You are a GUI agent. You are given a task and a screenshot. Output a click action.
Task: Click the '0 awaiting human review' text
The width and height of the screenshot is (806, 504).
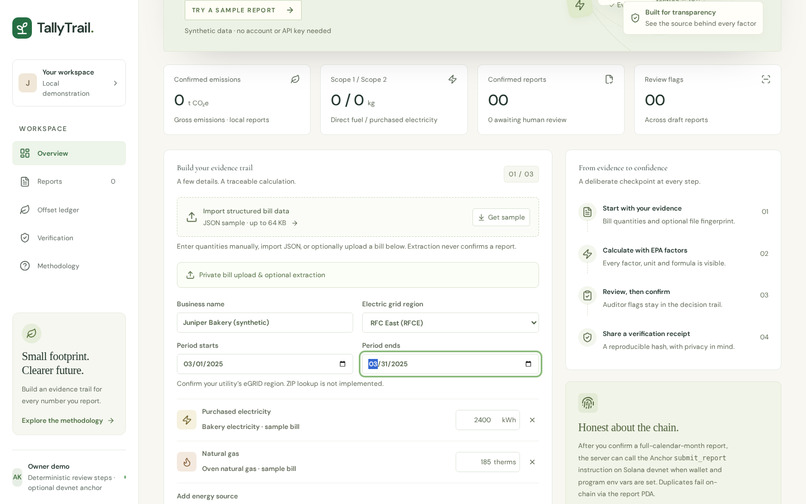[527, 120]
